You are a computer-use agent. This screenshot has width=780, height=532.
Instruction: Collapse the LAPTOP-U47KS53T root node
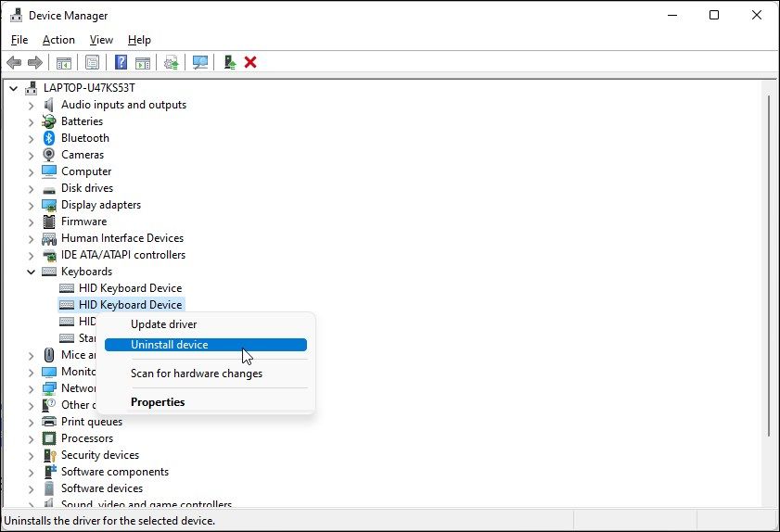click(13, 88)
